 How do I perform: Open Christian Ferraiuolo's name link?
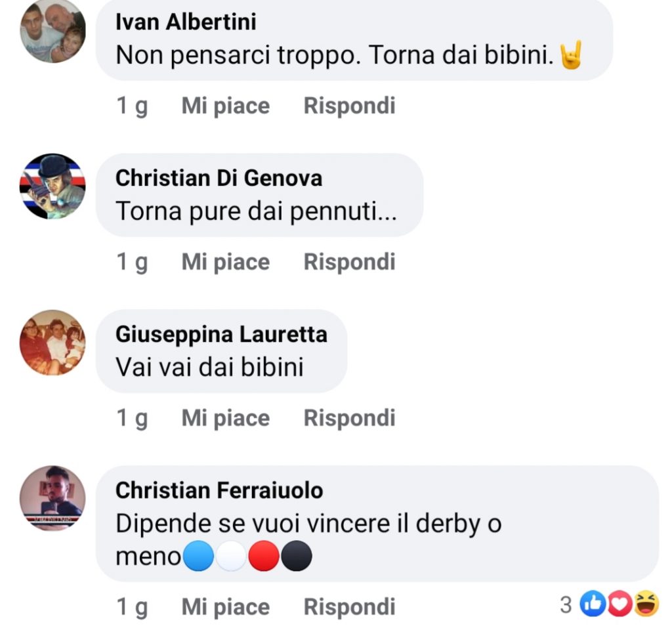tap(219, 490)
